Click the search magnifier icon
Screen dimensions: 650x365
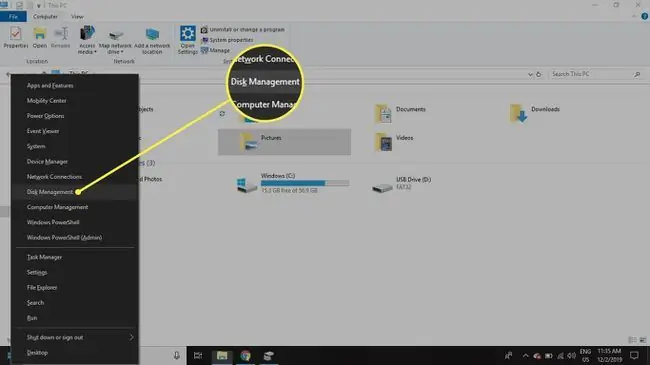[x=637, y=74]
